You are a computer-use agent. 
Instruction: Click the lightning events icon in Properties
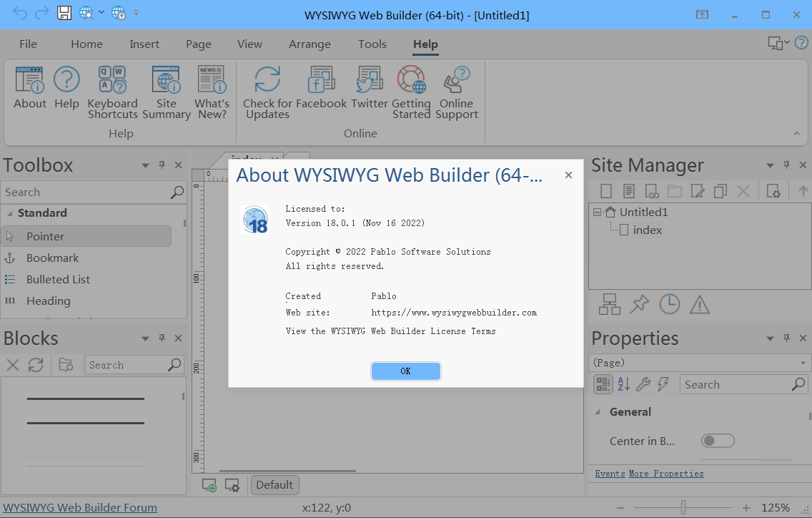click(x=663, y=384)
